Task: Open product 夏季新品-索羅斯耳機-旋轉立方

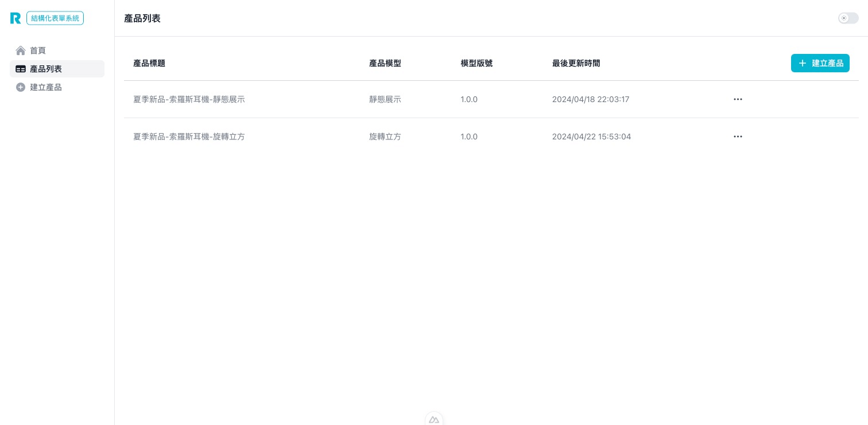Action: tap(189, 137)
